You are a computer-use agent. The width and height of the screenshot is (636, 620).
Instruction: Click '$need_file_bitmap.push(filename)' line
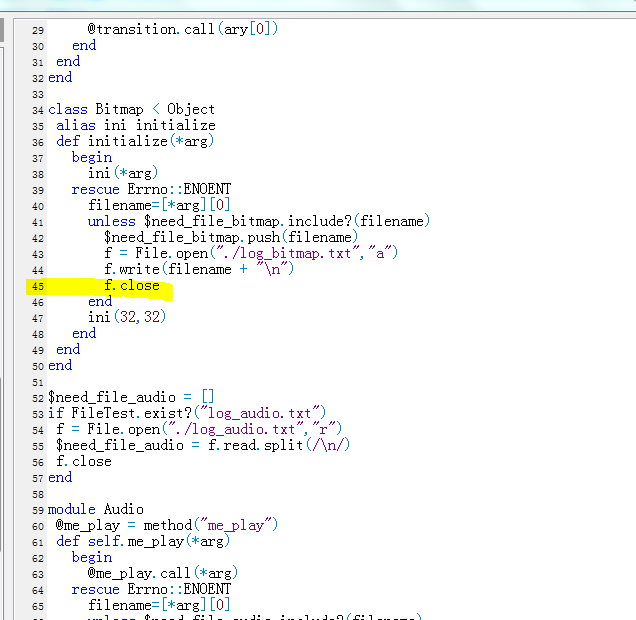point(231,237)
